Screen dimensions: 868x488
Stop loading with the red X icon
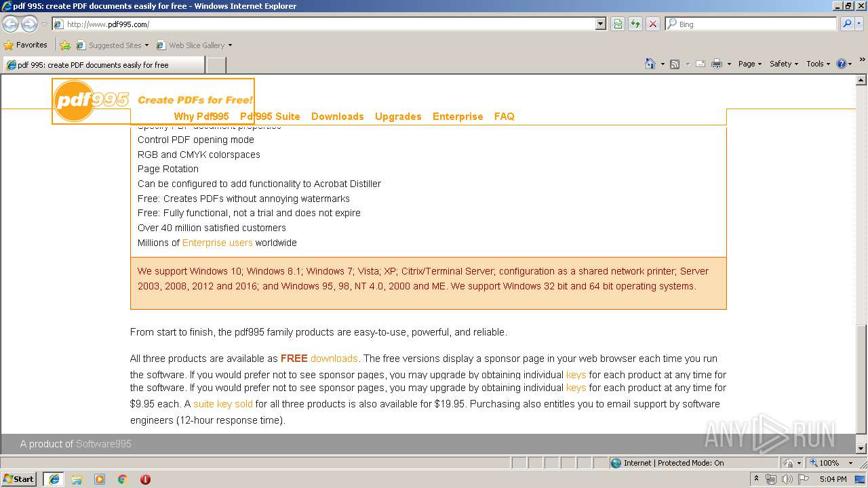653,24
